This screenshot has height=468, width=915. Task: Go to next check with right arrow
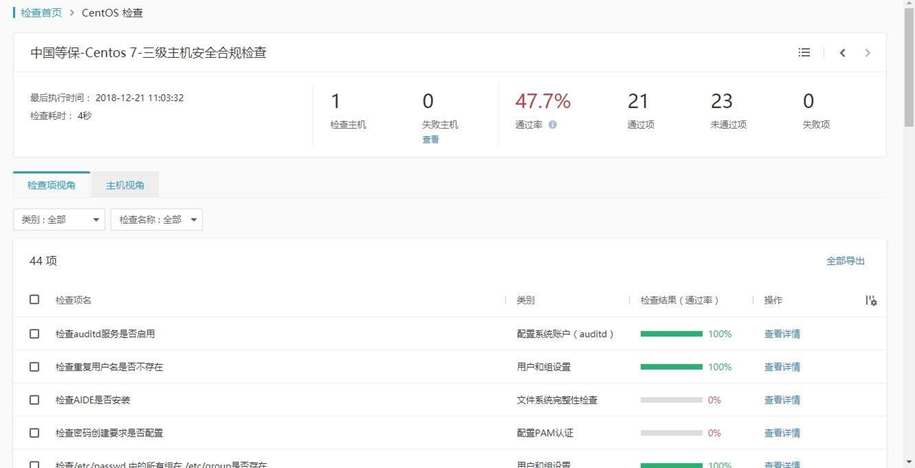(x=868, y=53)
